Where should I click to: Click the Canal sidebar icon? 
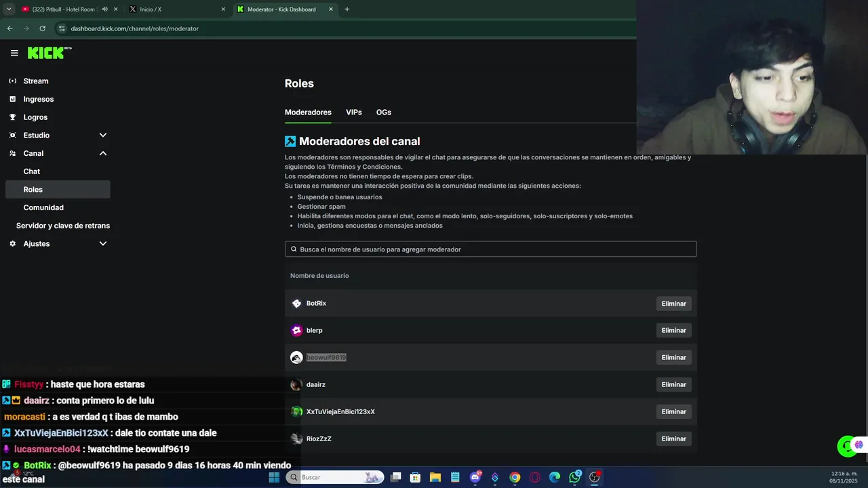(x=12, y=153)
